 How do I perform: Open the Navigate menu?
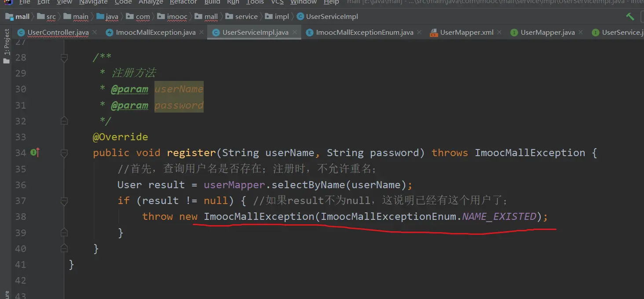click(x=93, y=2)
